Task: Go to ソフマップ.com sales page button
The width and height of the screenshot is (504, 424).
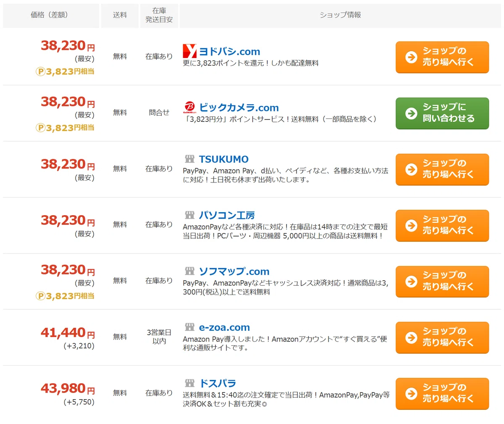Action: [442, 282]
